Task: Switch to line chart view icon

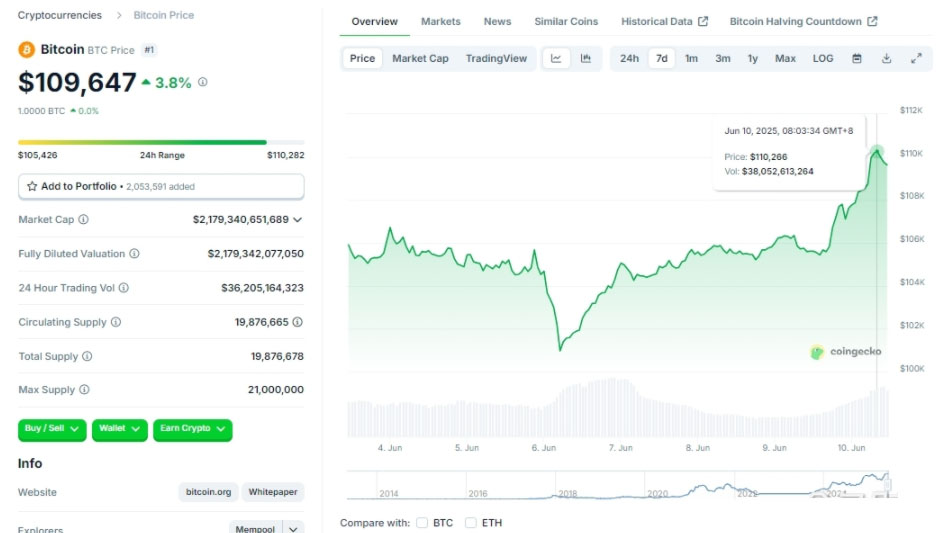Action: tap(556, 58)
